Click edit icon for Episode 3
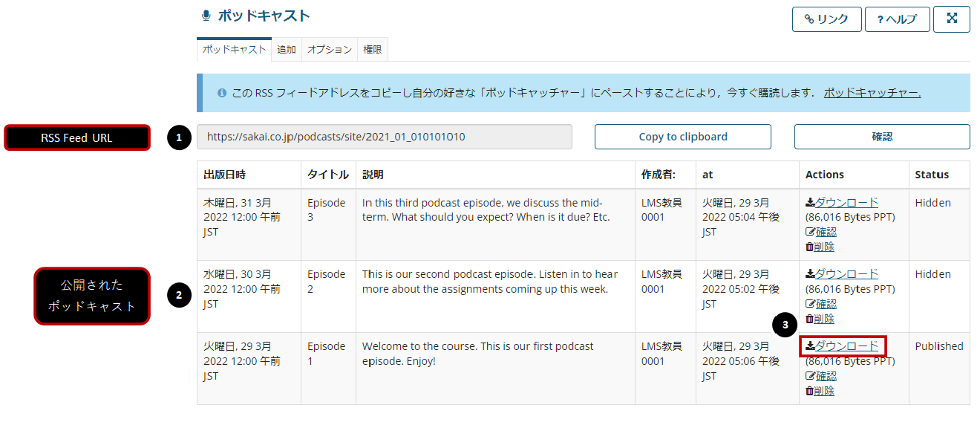 click(x=810, y=232)
